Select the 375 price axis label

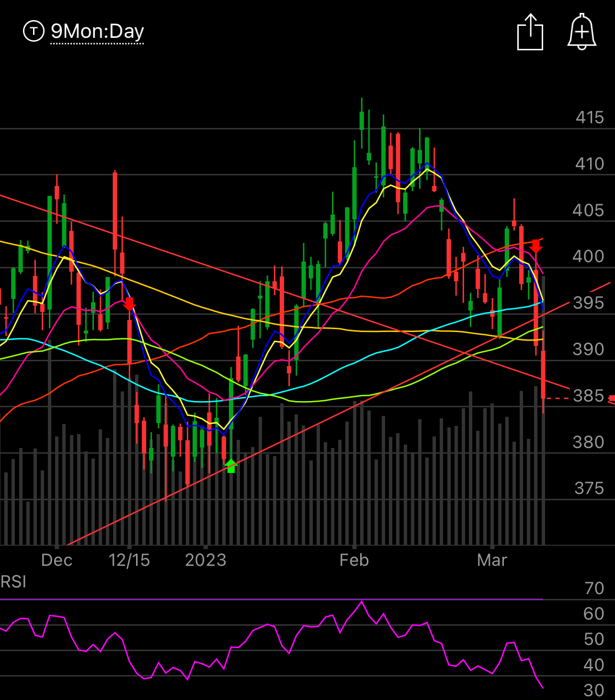click(589, 488)
